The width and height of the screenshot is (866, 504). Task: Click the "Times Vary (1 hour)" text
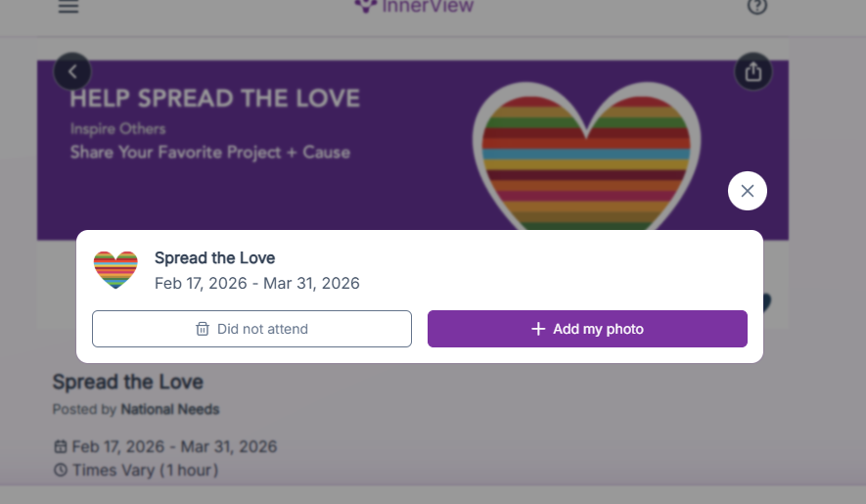pos(145,471)
